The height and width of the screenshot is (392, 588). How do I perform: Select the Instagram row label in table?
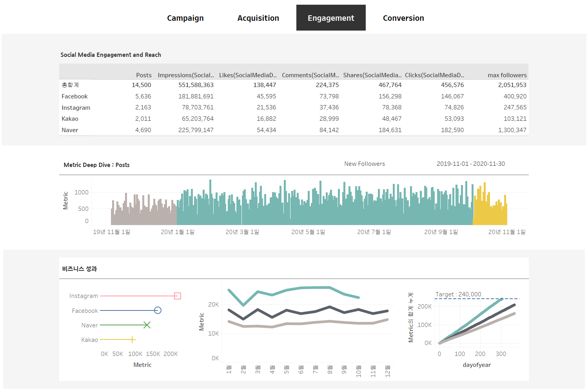click(x=76, y=108)
